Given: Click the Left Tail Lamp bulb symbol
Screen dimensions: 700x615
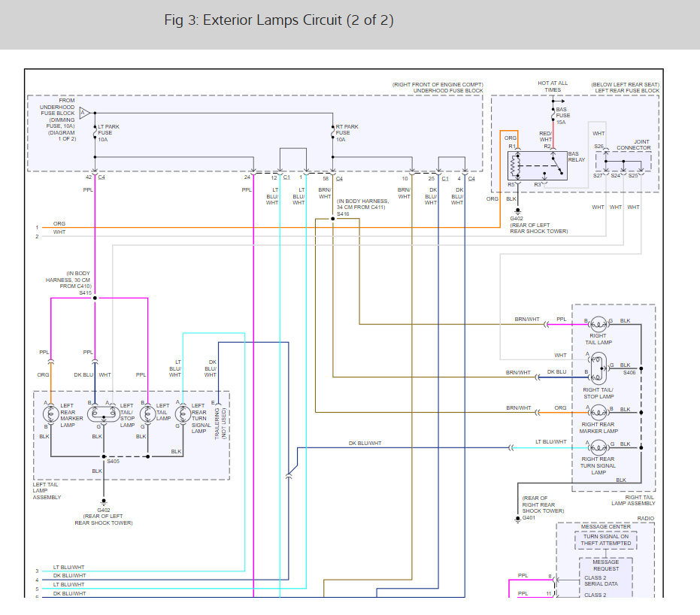Looking at the screenshot, I should (148, 414).
